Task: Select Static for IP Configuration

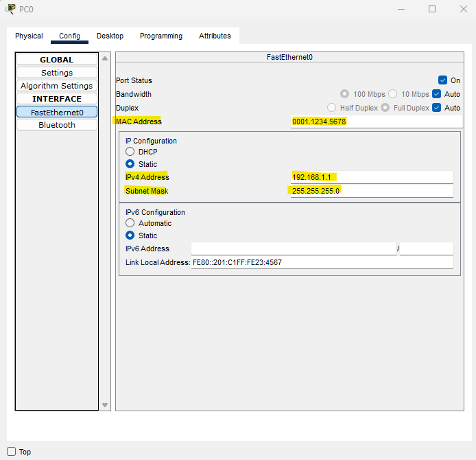Action: tap(130, 164)
